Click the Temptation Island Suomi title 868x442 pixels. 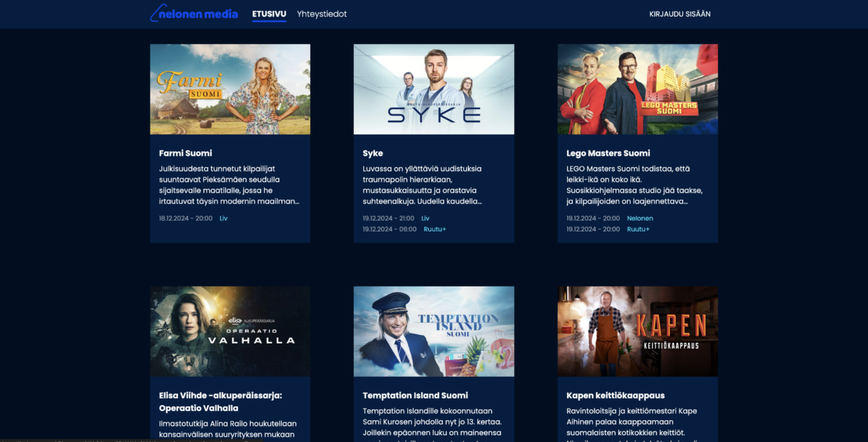coord(415,396)
